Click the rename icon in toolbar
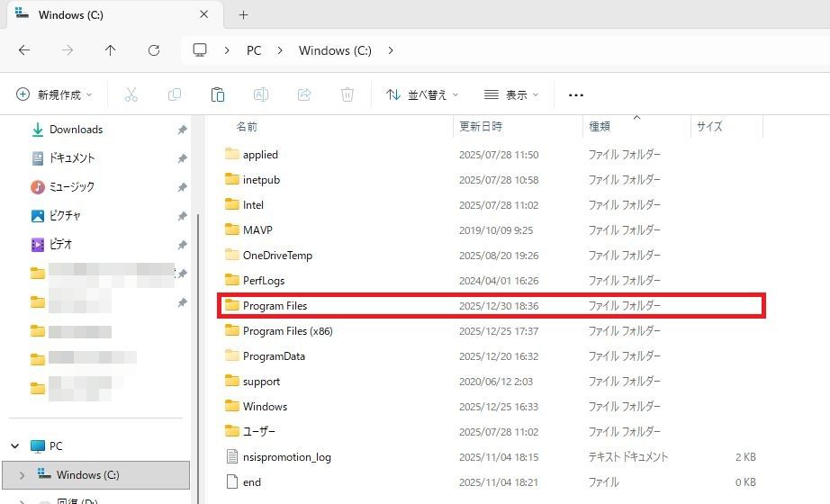The image size is (830, 504). point(260,94)
